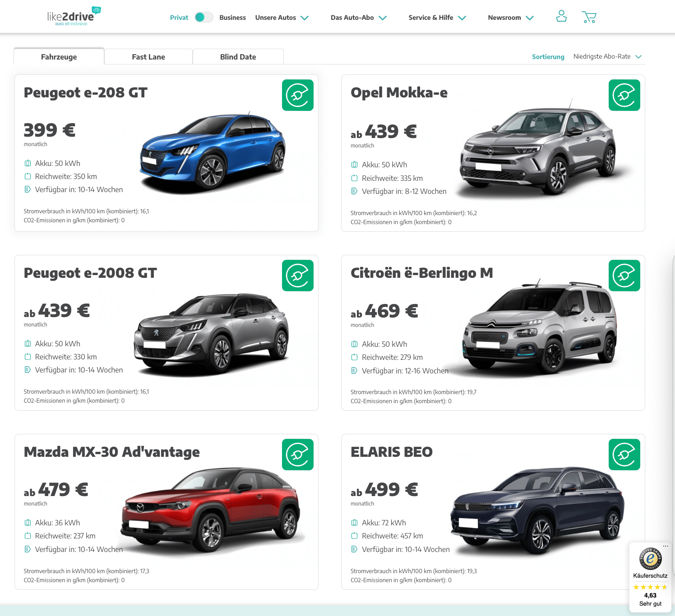Switch to the Fast Lane tab
Viewport: 675px width, 616px height.
coord(148,57)
